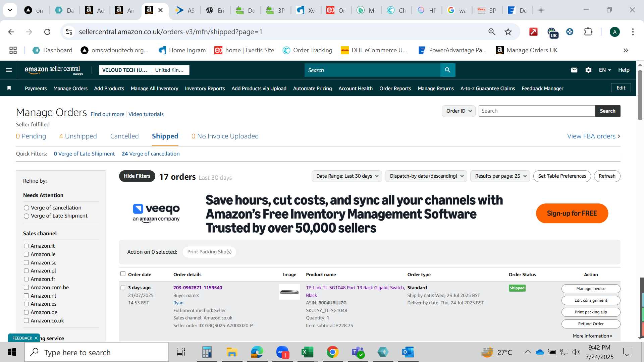Click the Refund Order button
This screenshot has height=362, width=644.
point(591,324)
